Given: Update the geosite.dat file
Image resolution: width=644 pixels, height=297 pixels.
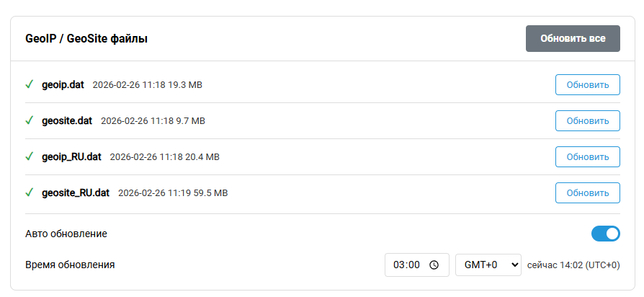Looking at the screenshot, I should (x=587, y=120).
